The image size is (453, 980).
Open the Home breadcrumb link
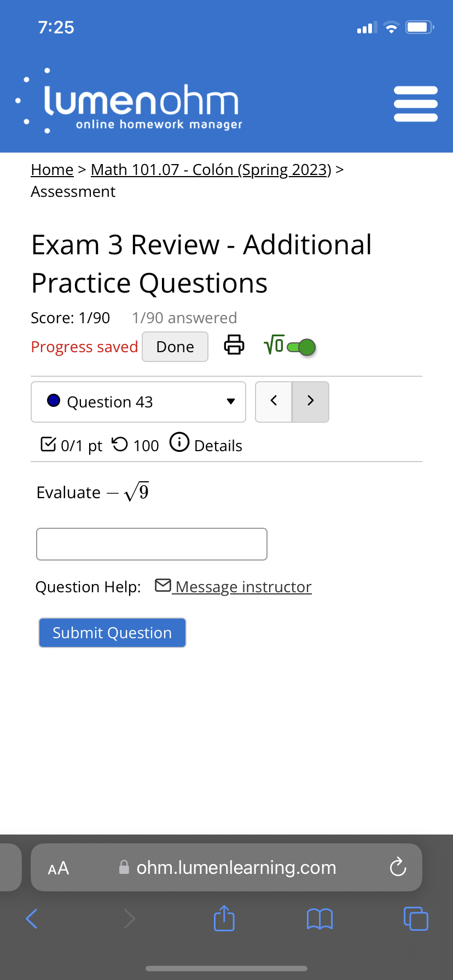pos(51,170)
